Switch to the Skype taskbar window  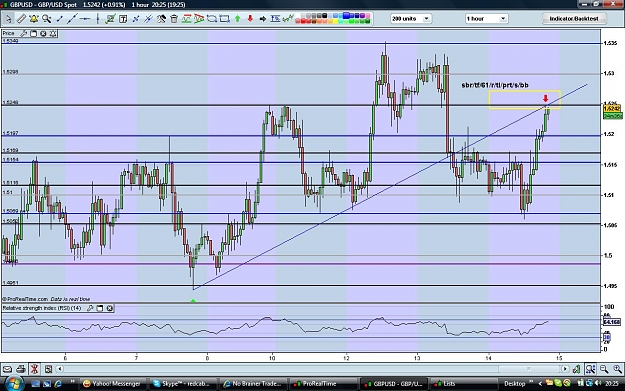pyautogui.click(x=183, y=383)
